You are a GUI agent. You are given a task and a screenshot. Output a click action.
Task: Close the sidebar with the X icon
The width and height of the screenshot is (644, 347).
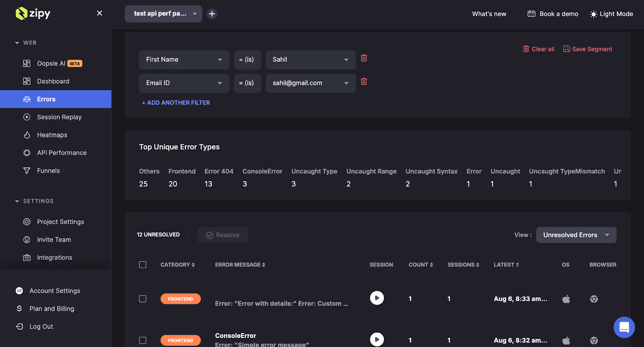(99, 13)
